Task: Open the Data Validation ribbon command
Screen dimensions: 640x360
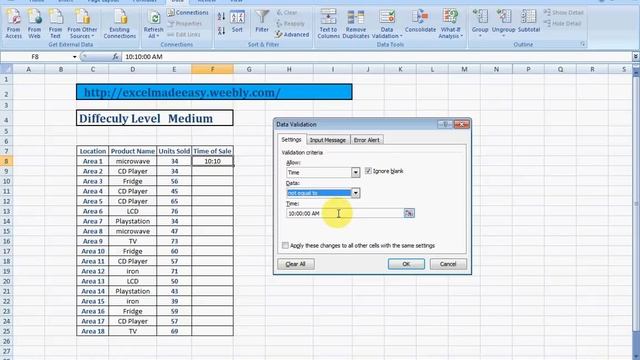Action: tap(387, 24)
